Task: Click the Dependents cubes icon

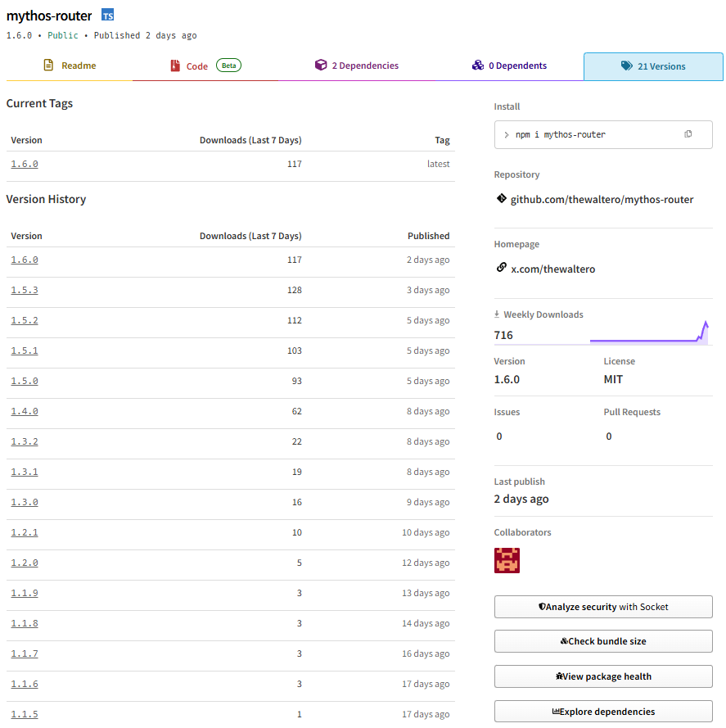Action: [478, 65]
